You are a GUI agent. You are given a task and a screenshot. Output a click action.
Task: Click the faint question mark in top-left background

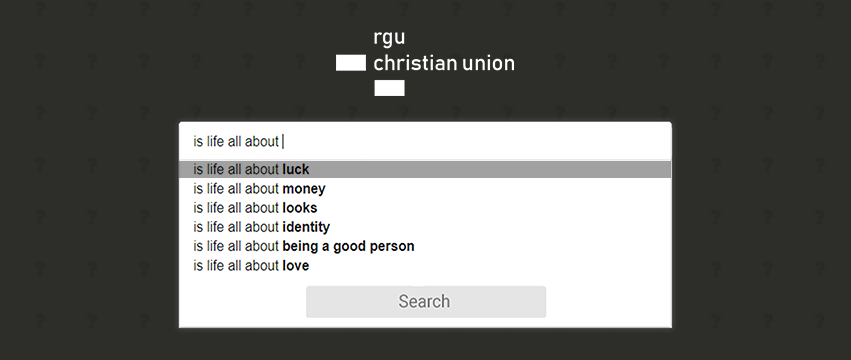tap(40, 9)
